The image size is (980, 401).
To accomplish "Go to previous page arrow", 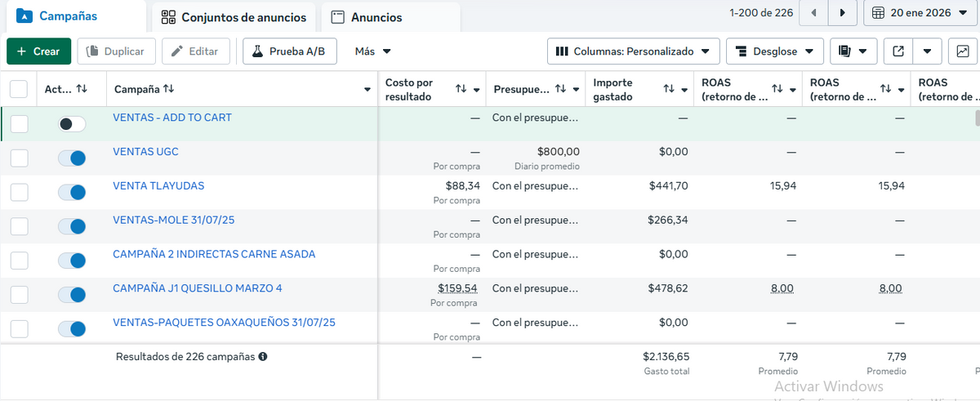I will click(813, 13).
